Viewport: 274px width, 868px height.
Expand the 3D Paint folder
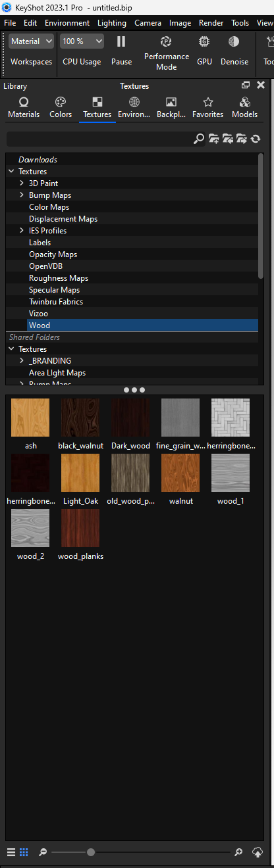coord(22,183)
